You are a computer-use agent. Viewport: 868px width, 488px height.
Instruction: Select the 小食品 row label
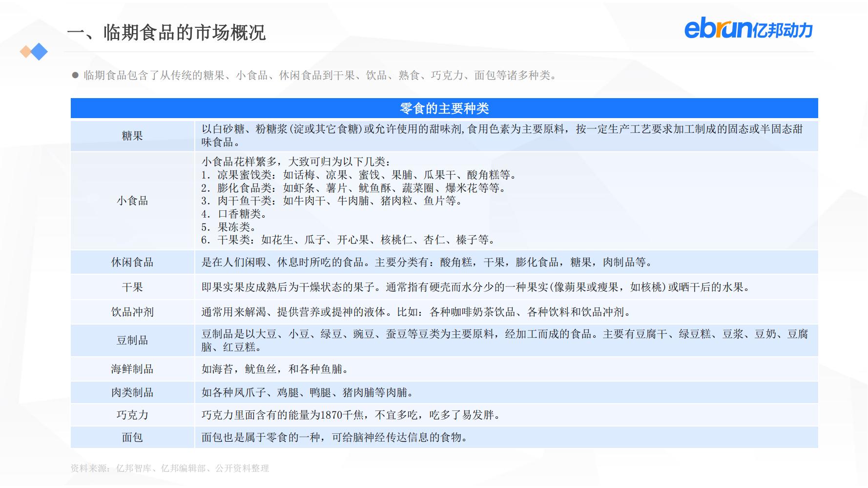131,200
